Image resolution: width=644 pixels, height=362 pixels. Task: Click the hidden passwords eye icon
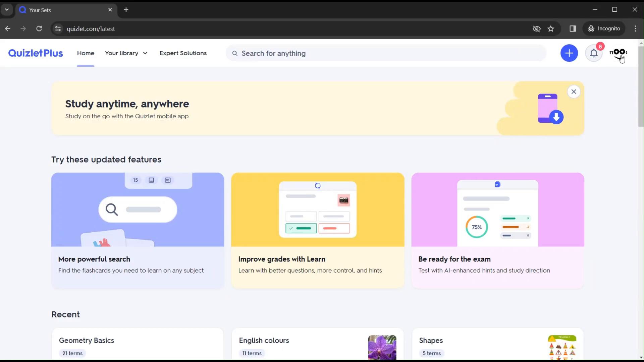click(536, 28)
